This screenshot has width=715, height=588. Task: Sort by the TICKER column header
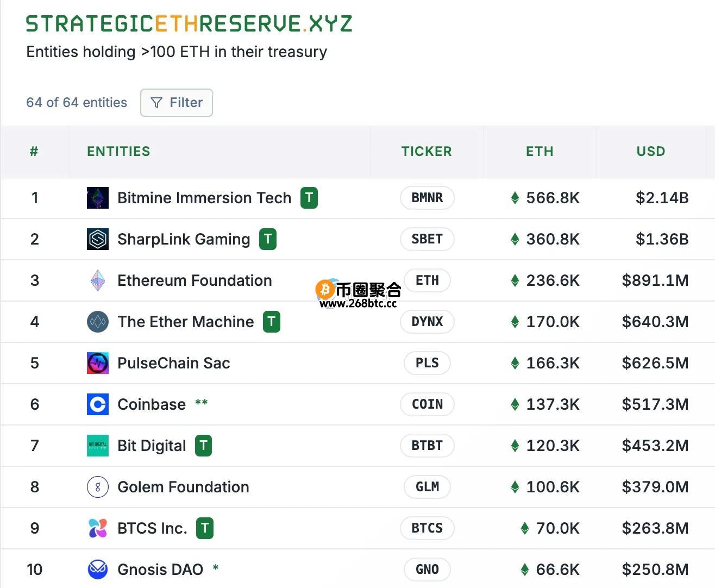pyautogui.click(x=427, y=151)
